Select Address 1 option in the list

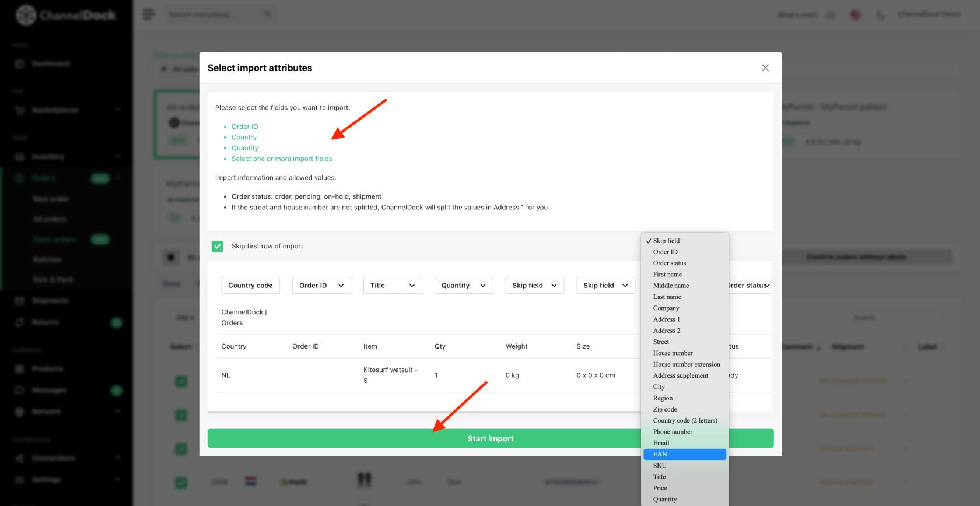click(685, 319)
